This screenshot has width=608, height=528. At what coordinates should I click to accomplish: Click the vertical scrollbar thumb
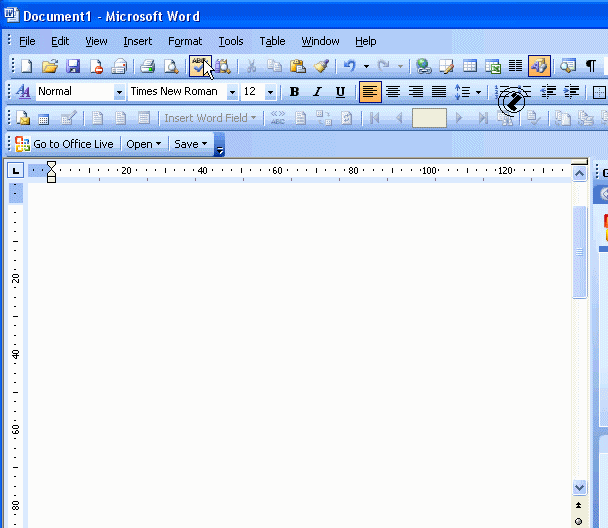[x=579, y=252]
